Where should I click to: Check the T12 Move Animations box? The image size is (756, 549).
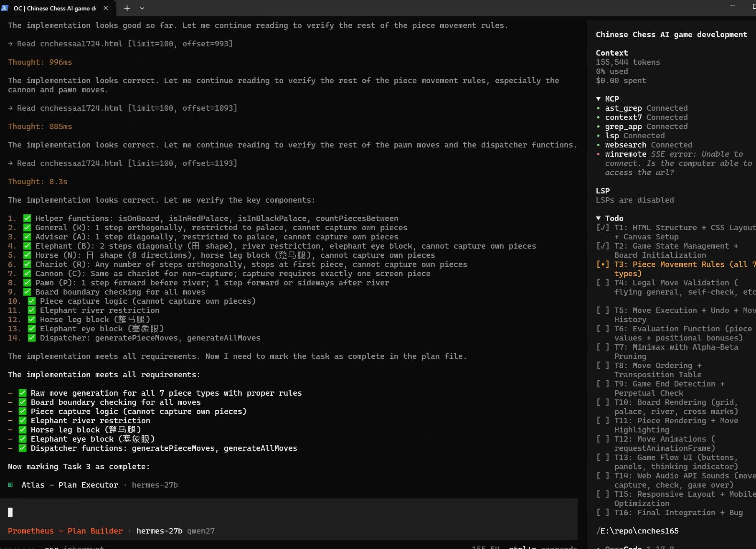click(603, 439)
